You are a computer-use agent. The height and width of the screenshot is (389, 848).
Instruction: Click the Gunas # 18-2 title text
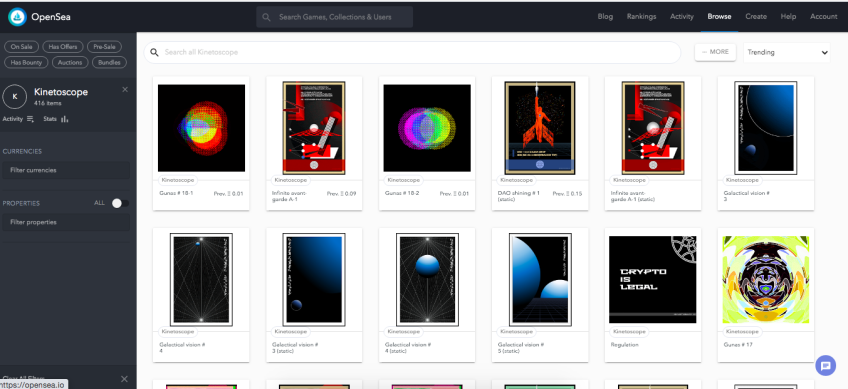tap(402, 193)
